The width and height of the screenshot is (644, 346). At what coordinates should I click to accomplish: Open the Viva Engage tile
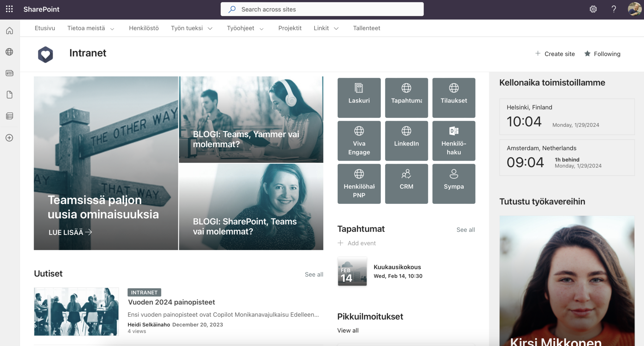(359, 141)
